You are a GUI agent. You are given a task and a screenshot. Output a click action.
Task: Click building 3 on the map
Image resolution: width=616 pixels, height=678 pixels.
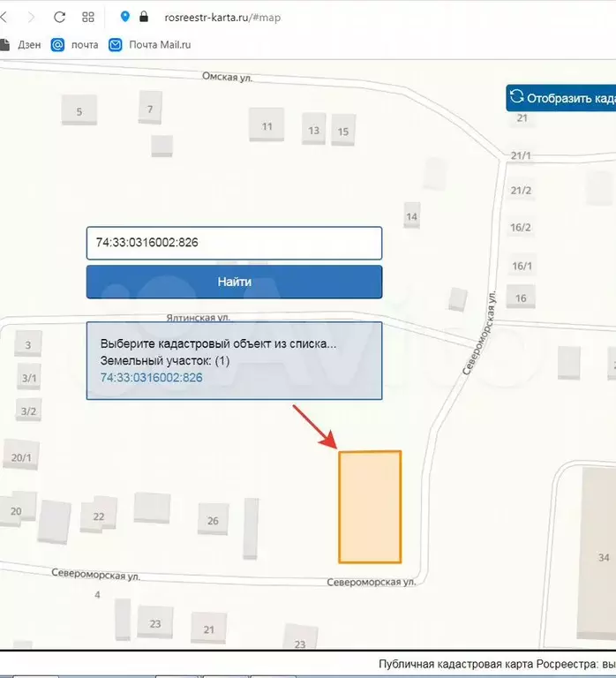pos(28,344)
